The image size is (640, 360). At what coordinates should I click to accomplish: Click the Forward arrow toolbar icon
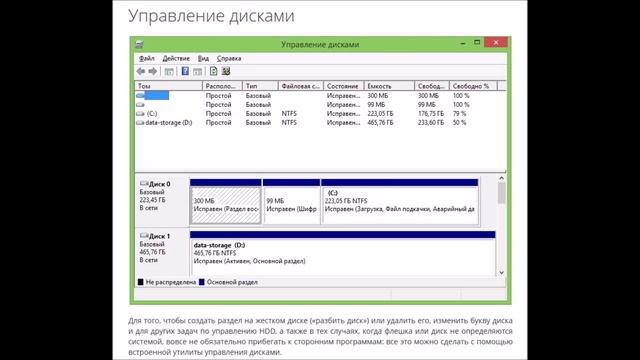153,71
